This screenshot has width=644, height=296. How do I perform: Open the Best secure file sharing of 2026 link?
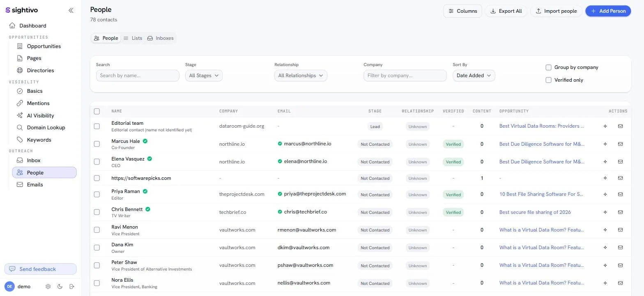535,212
